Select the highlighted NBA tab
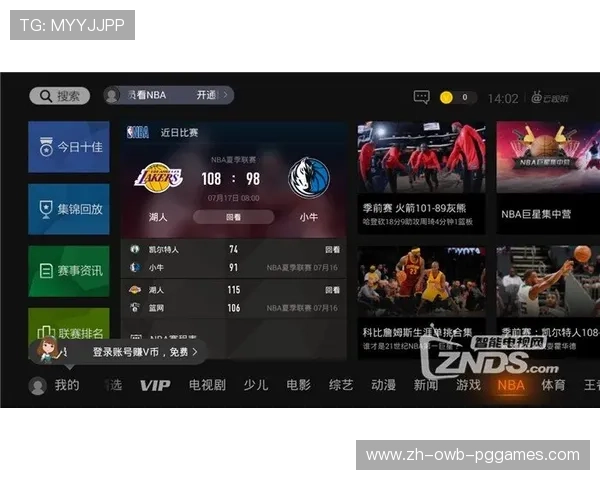The image size is (600, 480). (x=511, y=385)
